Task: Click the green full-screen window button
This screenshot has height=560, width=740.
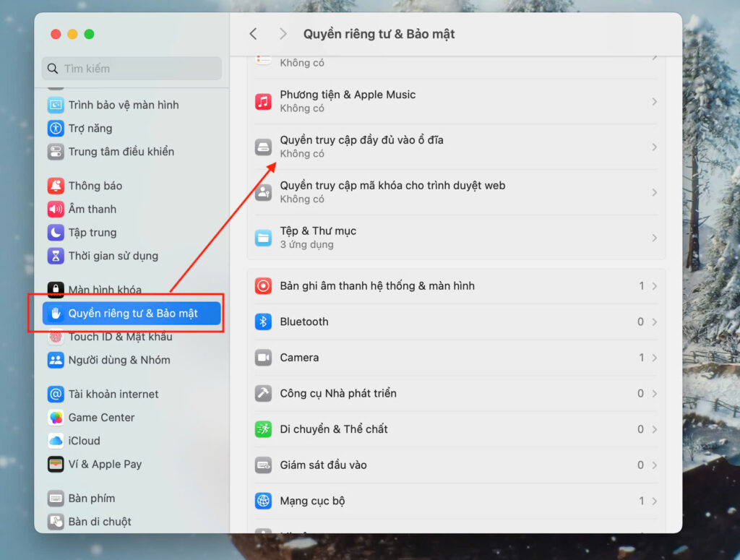Action: click(x=90, y=34)
